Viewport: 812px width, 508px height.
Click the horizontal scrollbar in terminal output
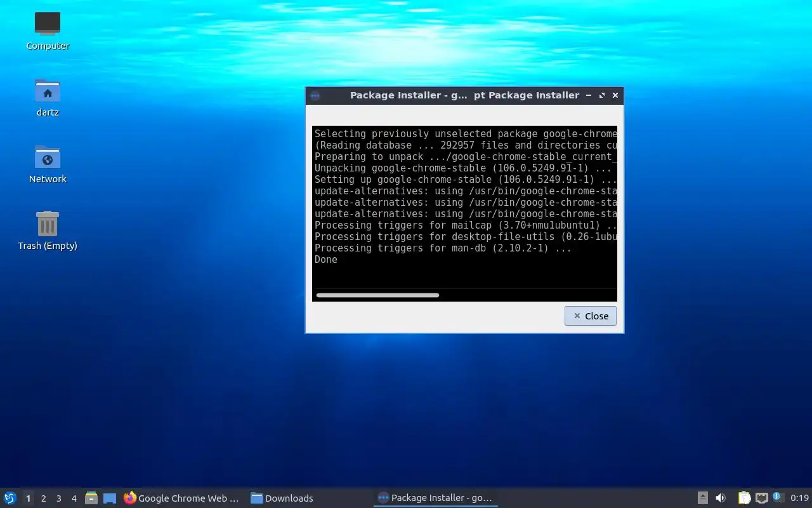(377, 295)
